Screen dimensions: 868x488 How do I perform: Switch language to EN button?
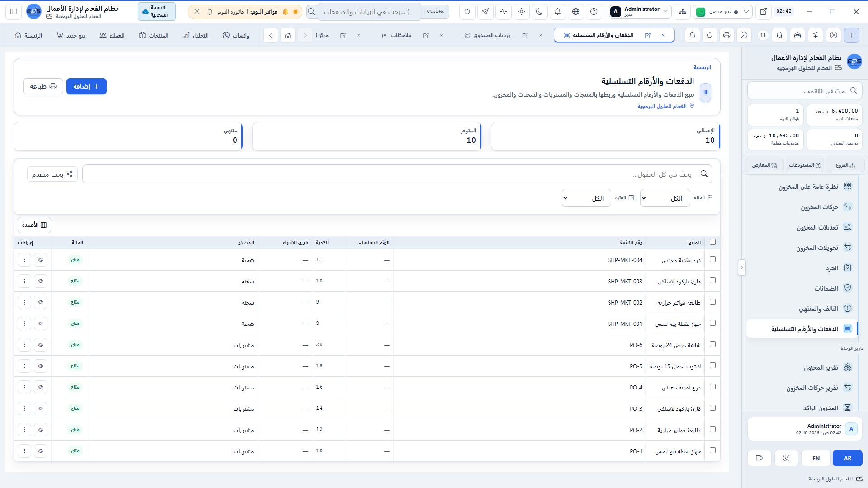pyautogui.click(x=816, y=458)
